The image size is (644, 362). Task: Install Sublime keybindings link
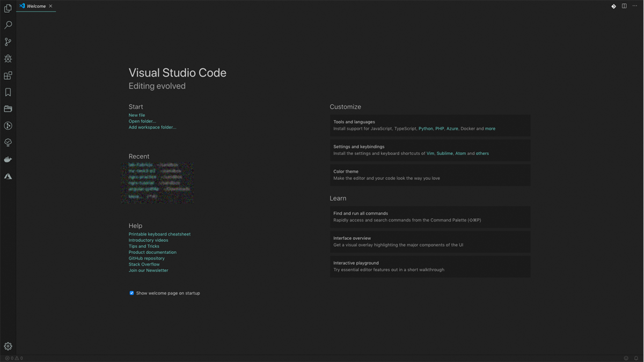point(445,153)
